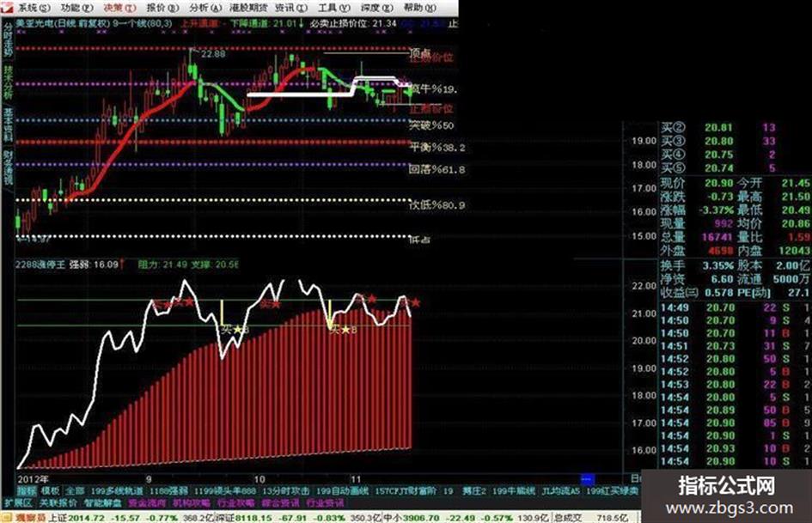Screen dimensions: 812x523
Task: Apply the 157CFJT财富阶 indicator
Action: 406,490
